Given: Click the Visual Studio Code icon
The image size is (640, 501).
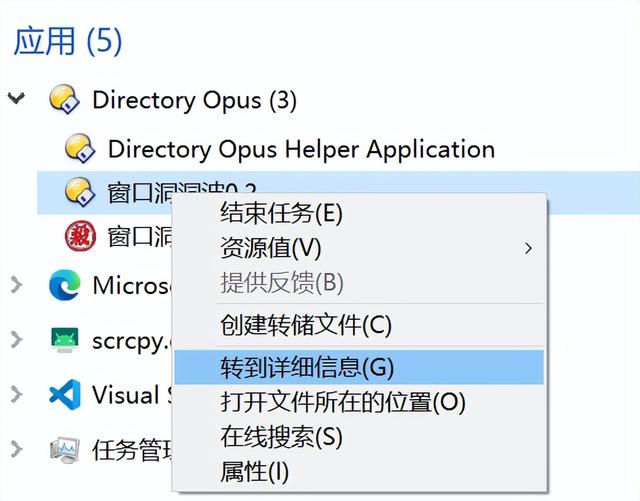Looking at the screenshot, I should coord(64,394).
